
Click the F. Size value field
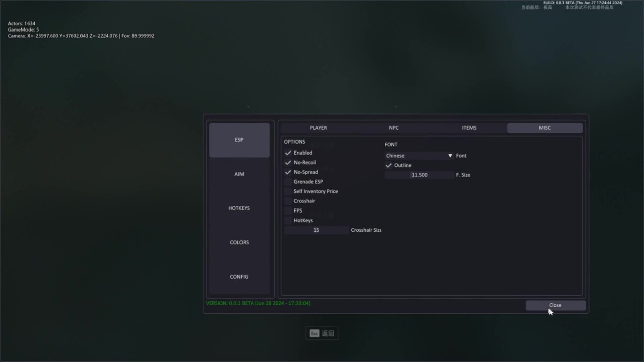[x=419, y=175]
